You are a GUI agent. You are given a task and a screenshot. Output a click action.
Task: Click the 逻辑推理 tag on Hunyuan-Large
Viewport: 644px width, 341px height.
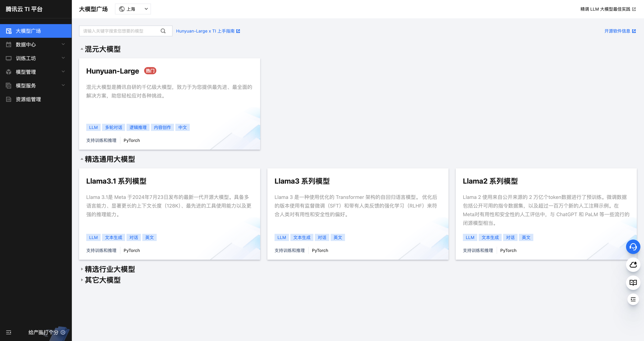[138, 127]
